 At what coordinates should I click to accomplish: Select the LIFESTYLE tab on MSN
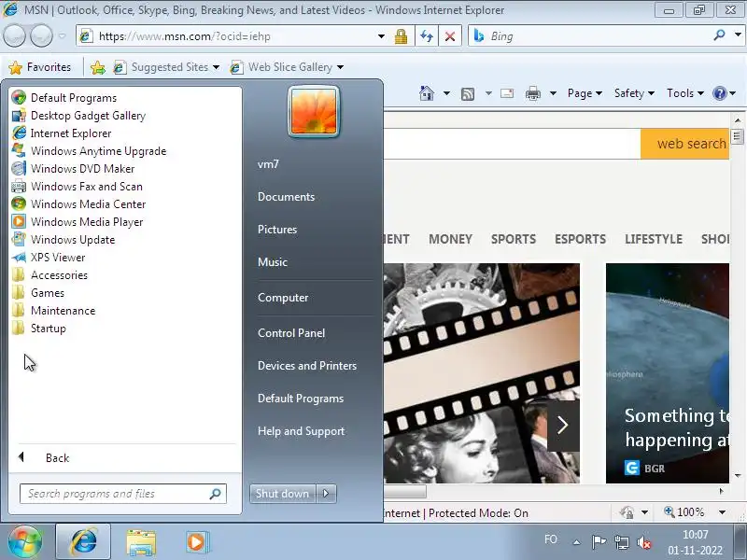click(x=654, y=239)
